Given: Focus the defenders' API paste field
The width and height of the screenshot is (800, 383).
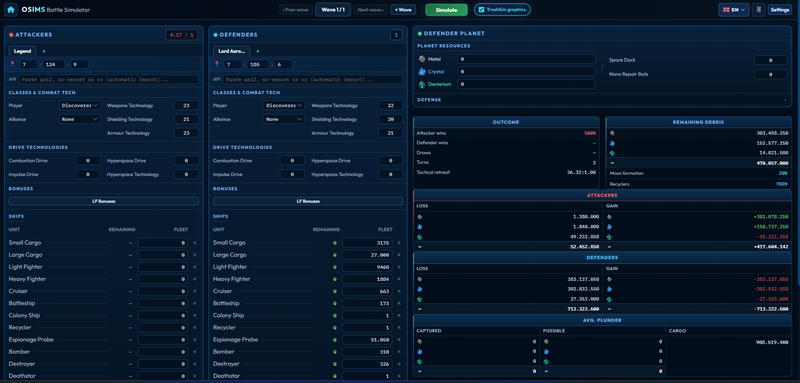Looking at the screenshot, I should pos(313,80).
